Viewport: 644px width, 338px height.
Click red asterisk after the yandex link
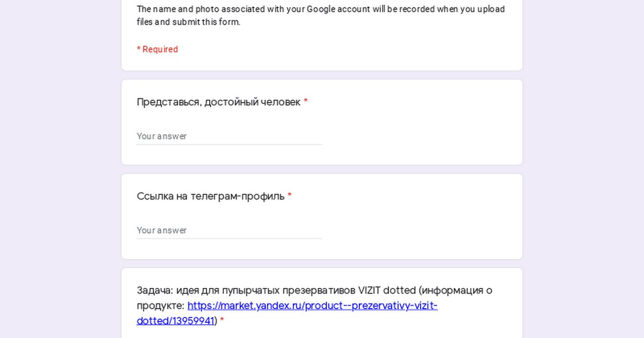coord(222,321)
